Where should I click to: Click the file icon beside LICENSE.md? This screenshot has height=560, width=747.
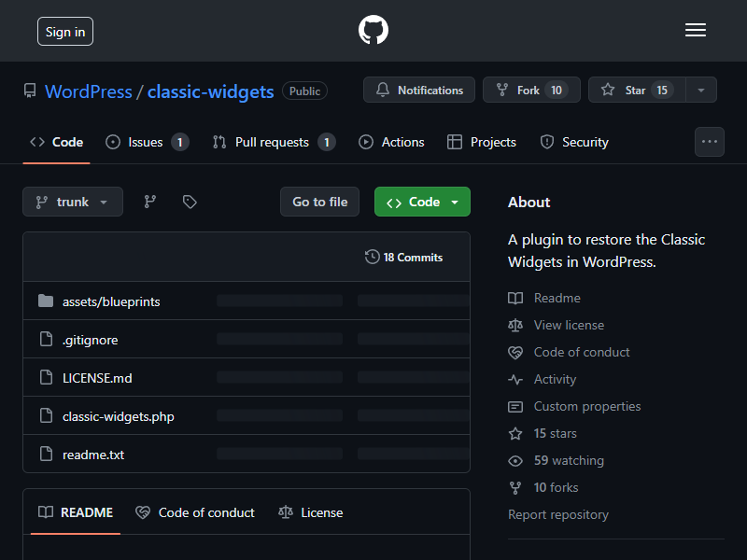[x=46, y=377]
